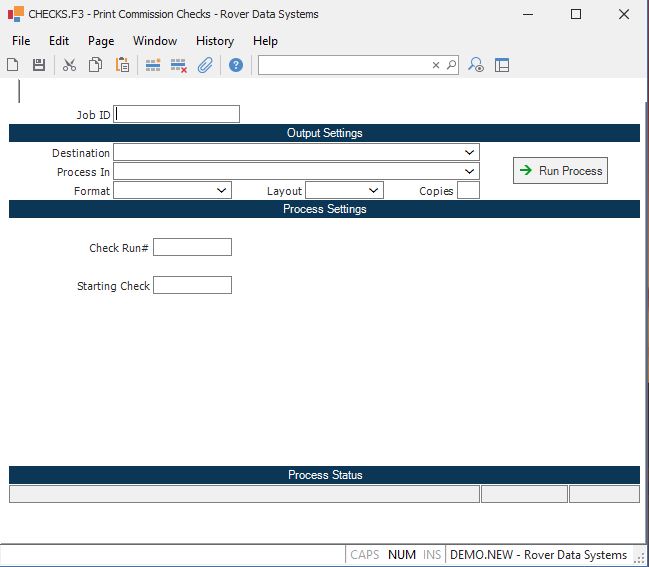Click the Check Run# input field
This screenshot has height=567, width=649.
(x=192, y=247)
